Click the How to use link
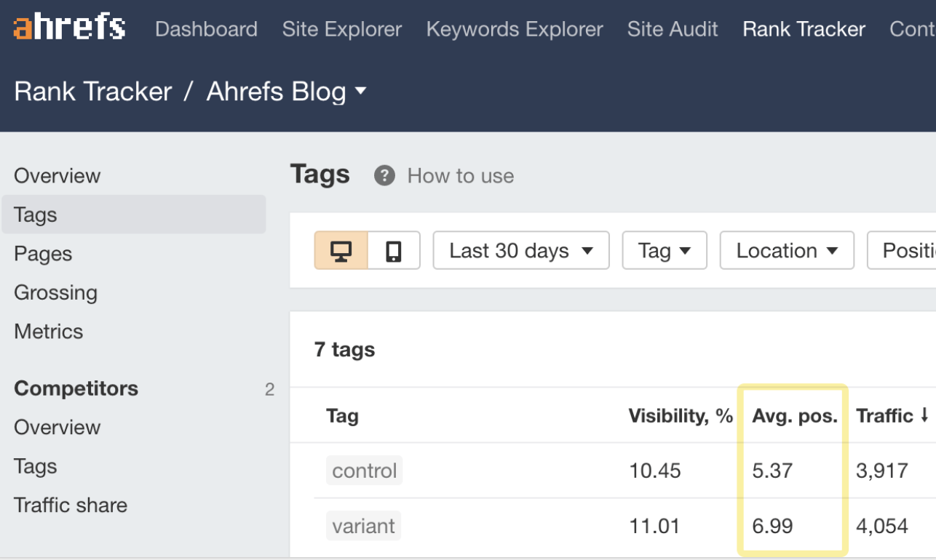936x560 pixels. (461, 175)
